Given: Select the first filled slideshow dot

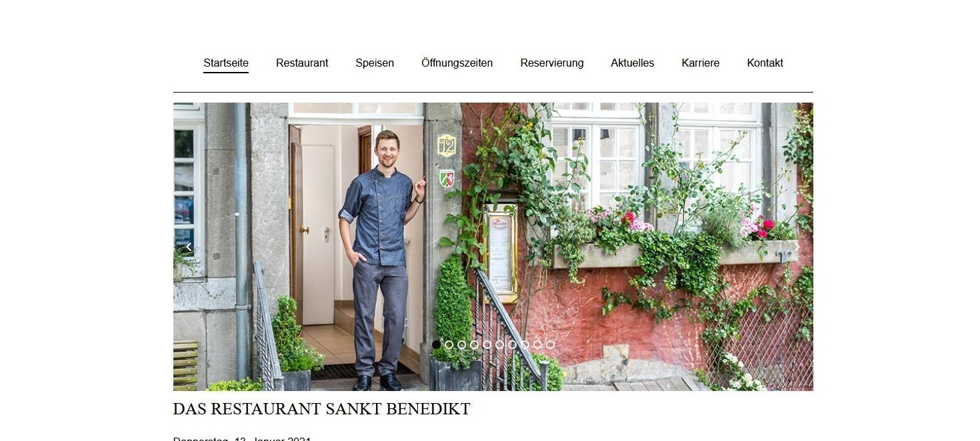Looking at the screenshot, I should [436, 344].
